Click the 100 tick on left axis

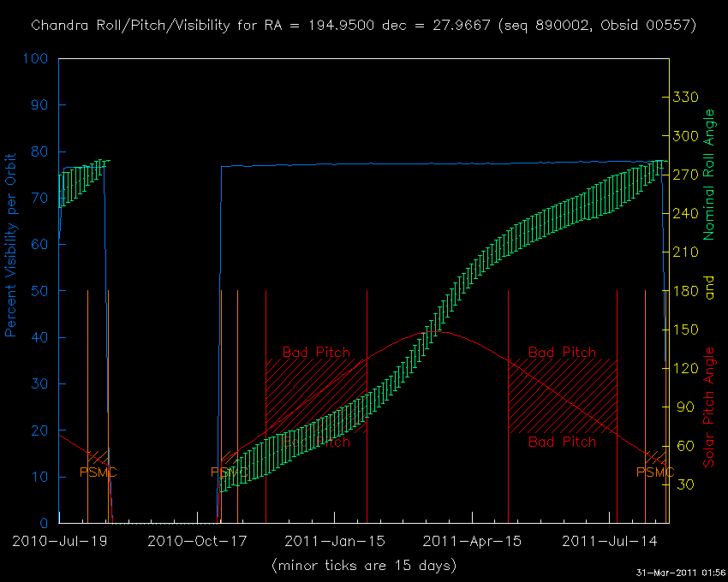[36, 59]
